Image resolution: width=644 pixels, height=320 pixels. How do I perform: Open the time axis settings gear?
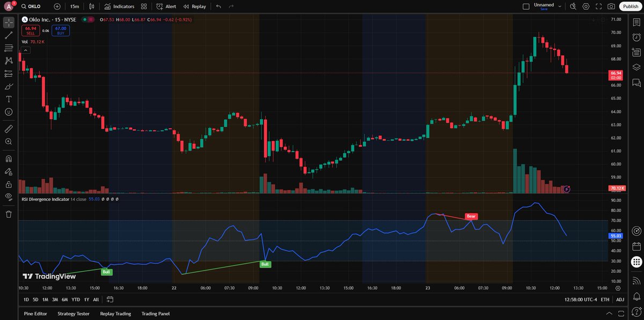618,288
